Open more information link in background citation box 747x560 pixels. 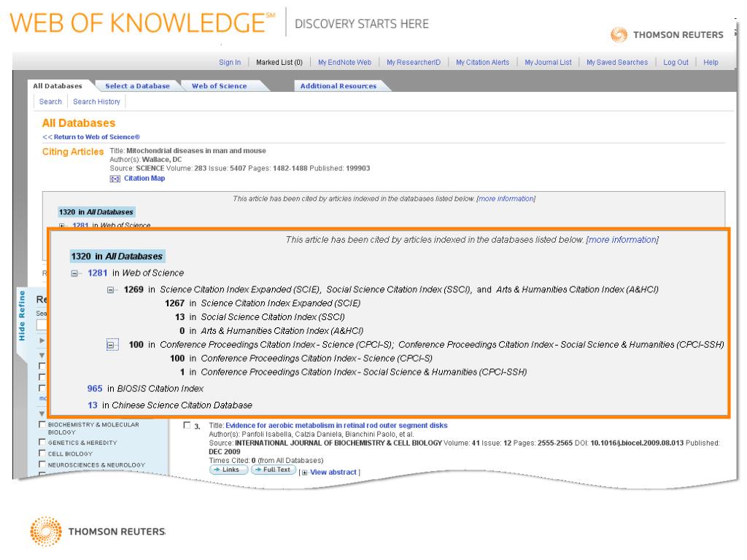[x=506, y=199]
